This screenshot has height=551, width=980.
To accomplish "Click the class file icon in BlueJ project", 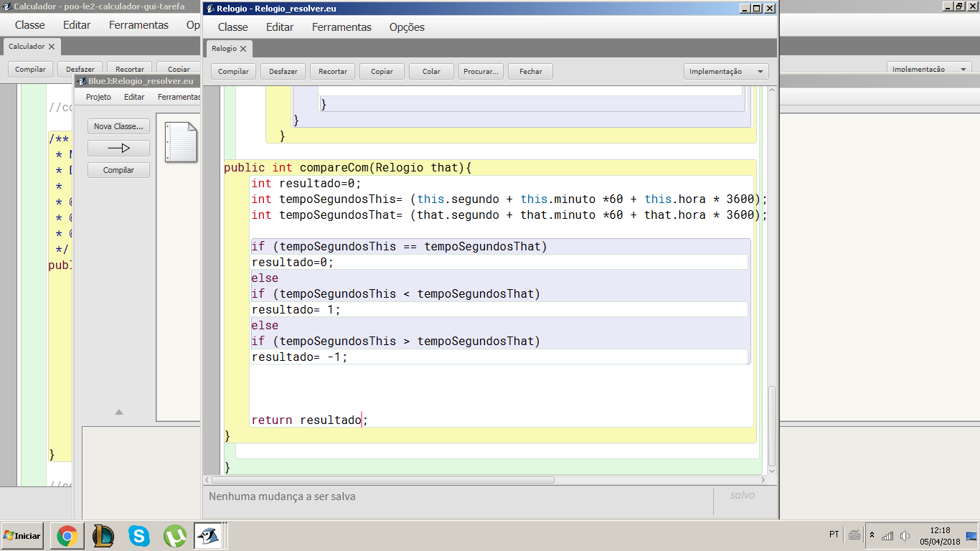I will tap(181, 141).
